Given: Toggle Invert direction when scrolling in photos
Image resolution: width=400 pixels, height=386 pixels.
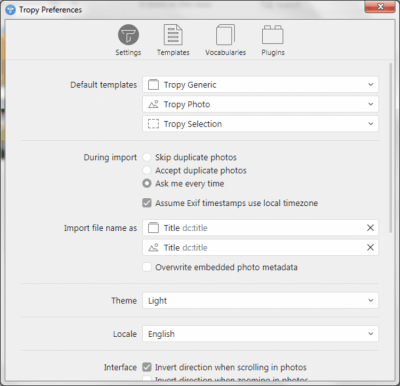Looking at the screenshot, I should click(147, 367).
